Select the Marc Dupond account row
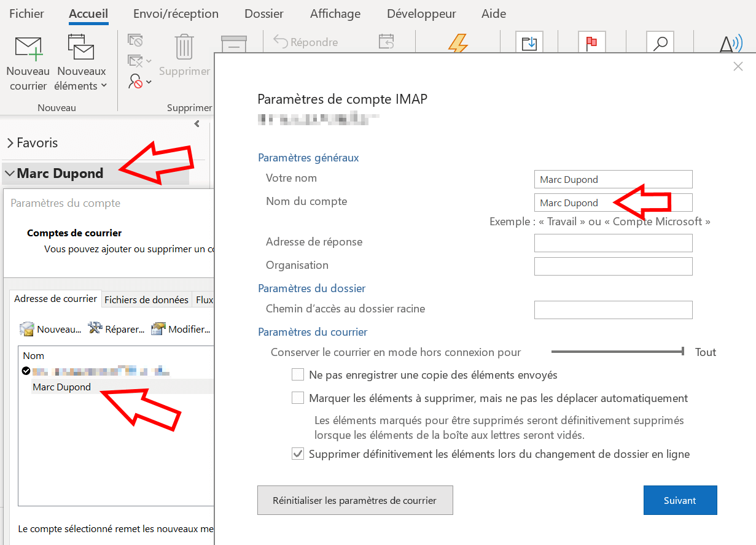756x545 pixels. point(122,387)
